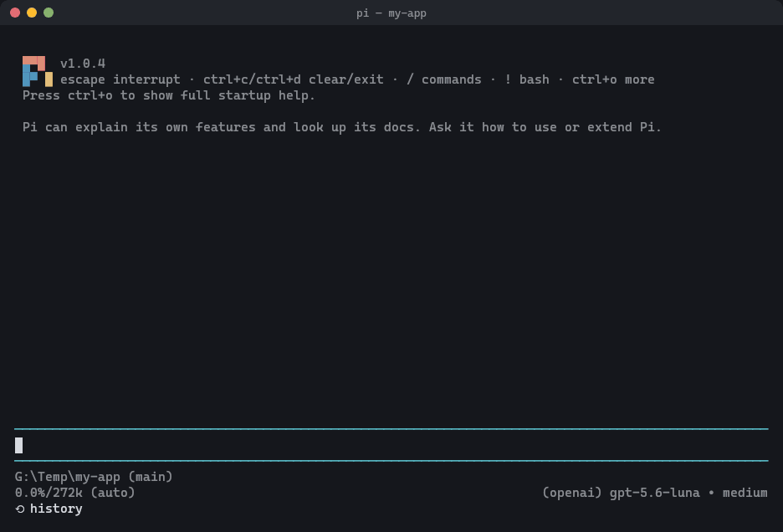
Task: Maximize window using the green button
Action: (x=49, y=13)
